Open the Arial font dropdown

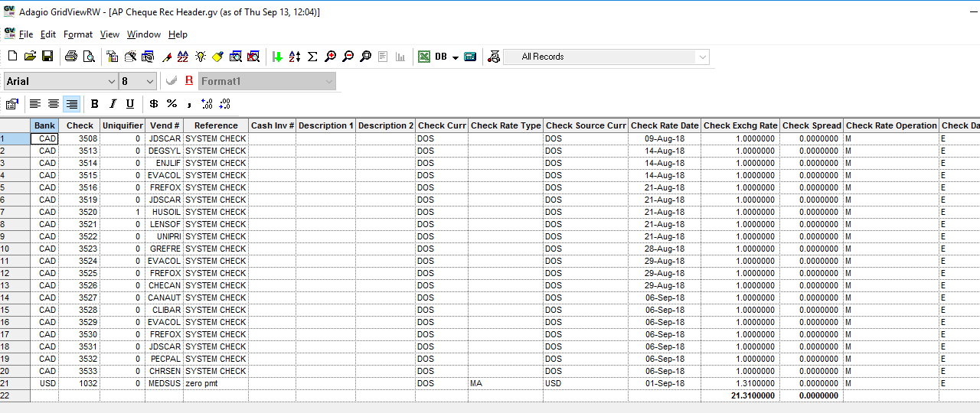112,81
